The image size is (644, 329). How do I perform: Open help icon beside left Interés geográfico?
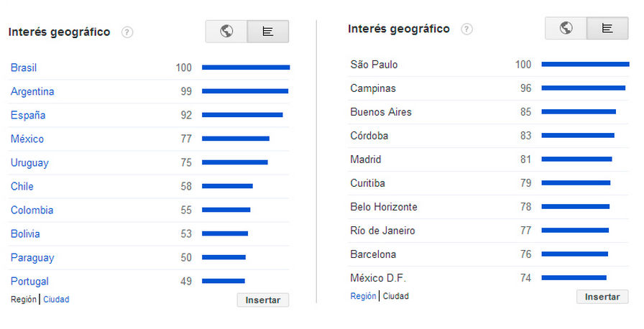click(x=127, y=32)
